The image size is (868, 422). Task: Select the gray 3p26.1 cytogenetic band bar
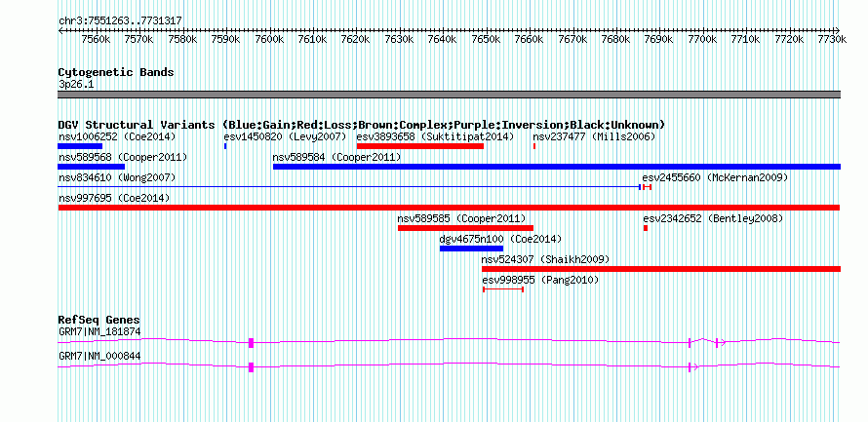click(449, 95)
